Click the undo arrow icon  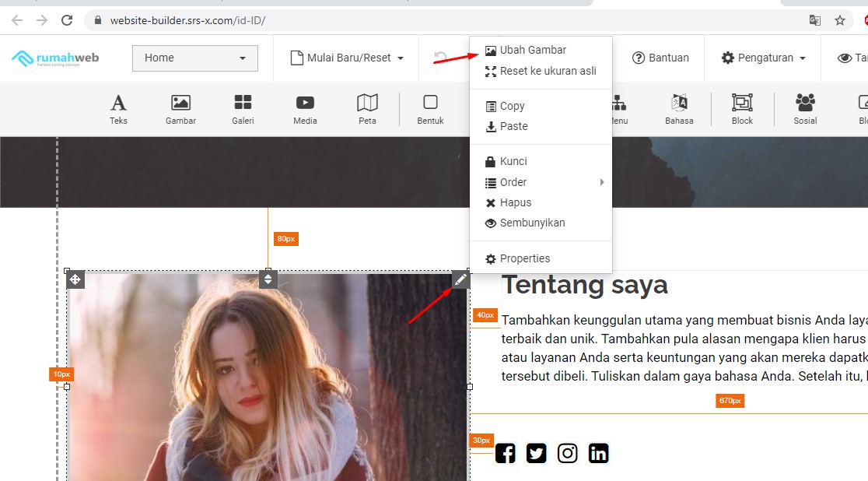(x=440, y=58)
